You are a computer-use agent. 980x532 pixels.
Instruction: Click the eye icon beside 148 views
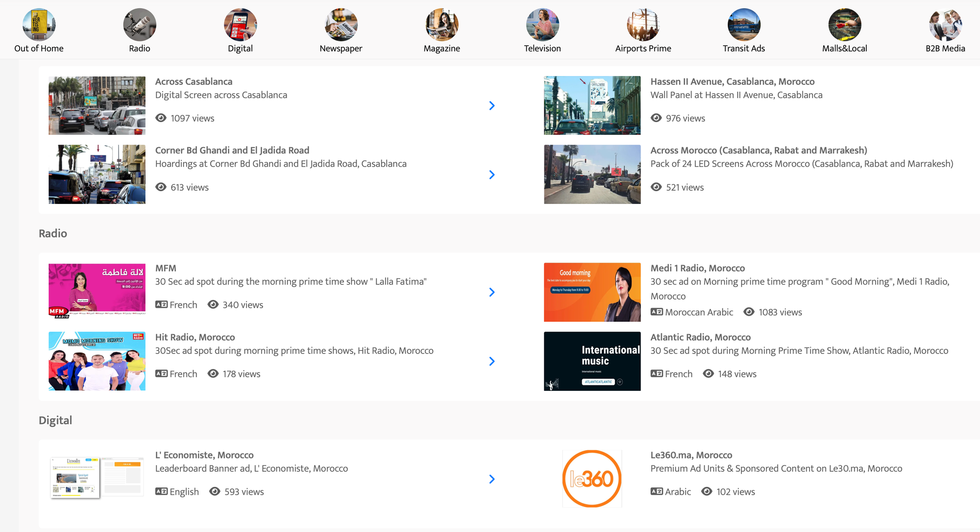click(x=708, y=374)
